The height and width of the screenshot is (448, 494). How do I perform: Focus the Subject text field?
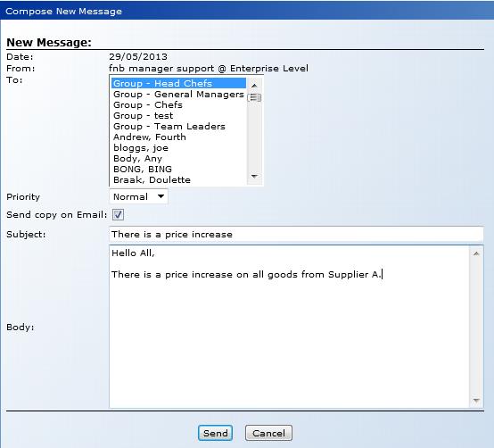pyautogui.click(x=296, y=234)
